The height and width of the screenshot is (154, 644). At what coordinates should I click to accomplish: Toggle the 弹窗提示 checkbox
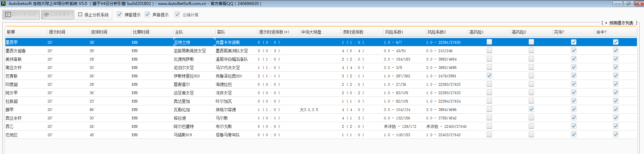[x=119, y=14]
